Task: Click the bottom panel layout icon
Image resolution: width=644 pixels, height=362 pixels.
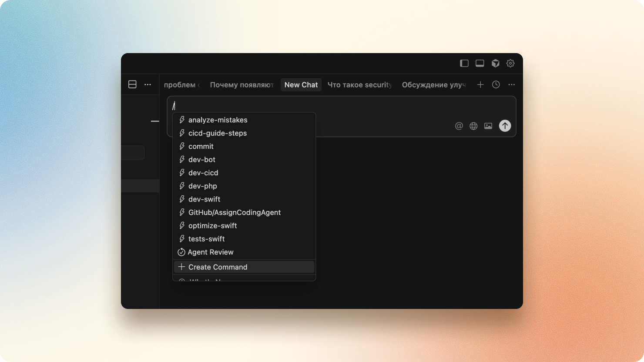Action: pyautogui.click(x=479, y=63)
